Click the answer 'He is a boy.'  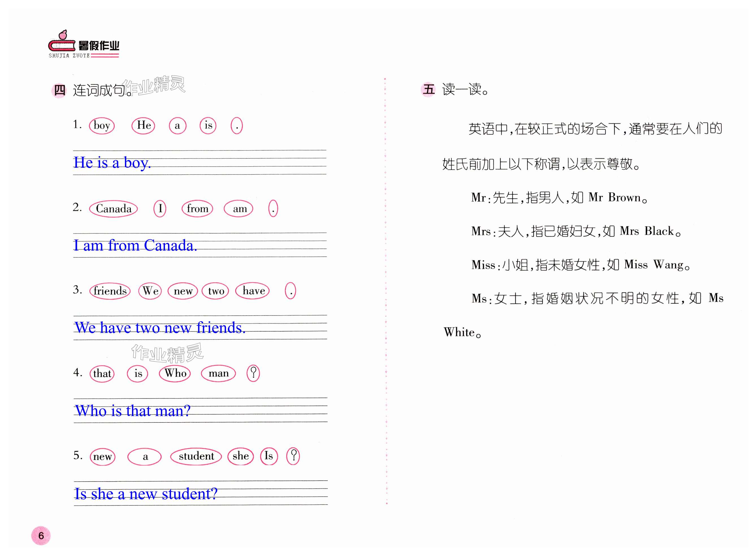pos(112,163)
